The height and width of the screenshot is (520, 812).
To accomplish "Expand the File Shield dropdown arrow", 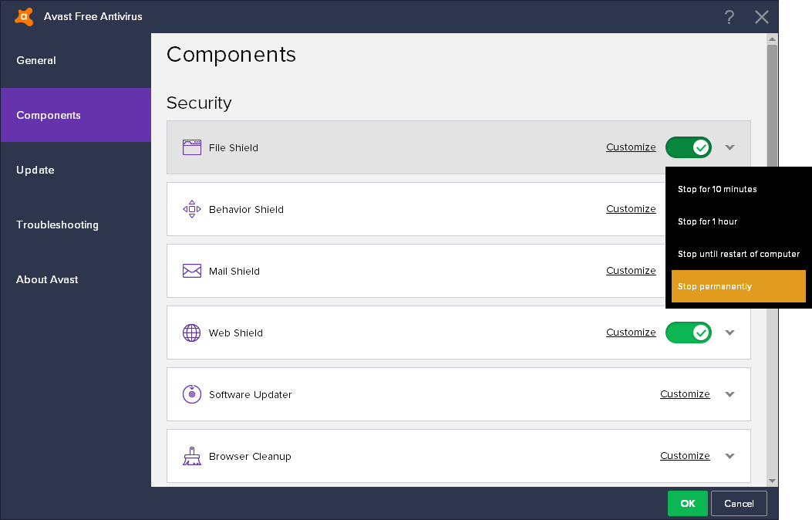I will point(729,147).
